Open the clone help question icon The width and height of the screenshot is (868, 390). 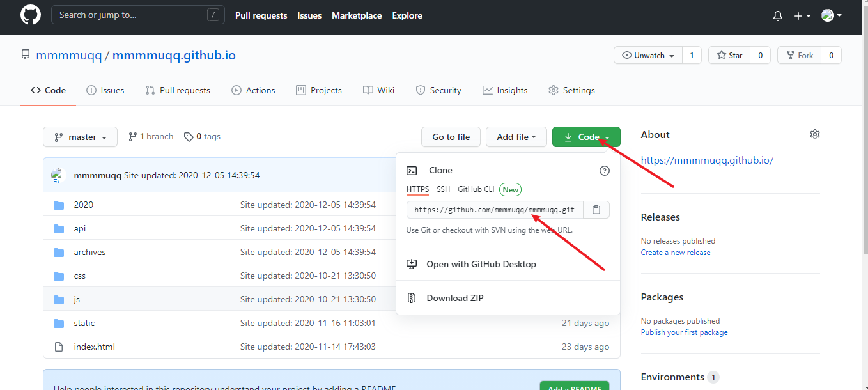point(605,171)
